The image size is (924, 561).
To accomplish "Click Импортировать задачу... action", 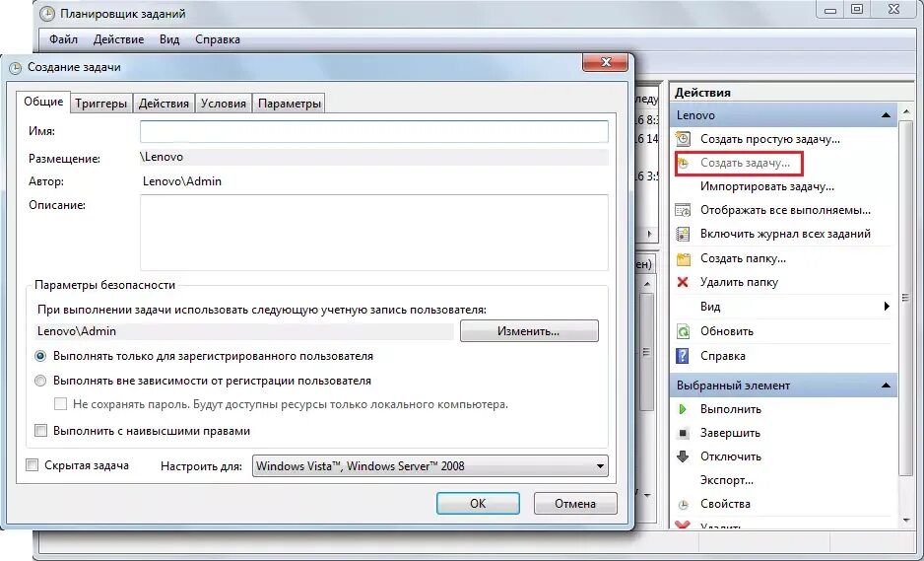I will 767,186.
